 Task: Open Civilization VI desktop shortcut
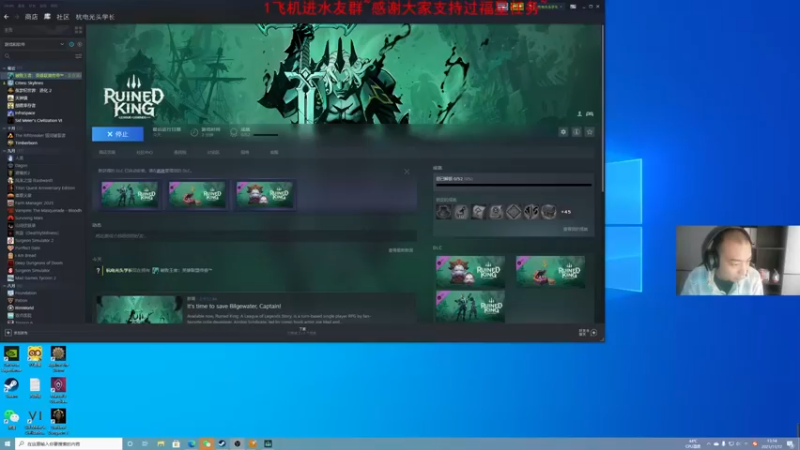[x=35, y=422]
